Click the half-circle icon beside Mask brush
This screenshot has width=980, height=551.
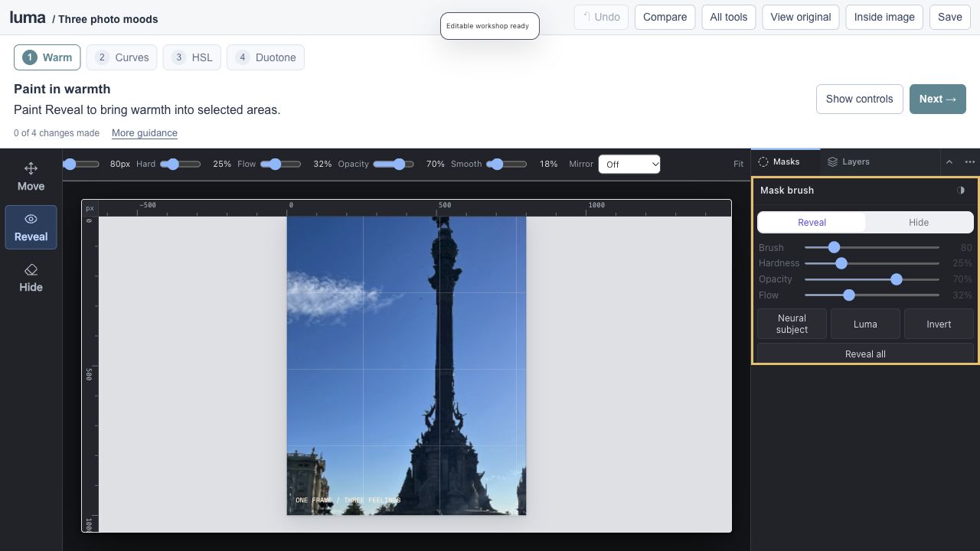pos(961,191)
